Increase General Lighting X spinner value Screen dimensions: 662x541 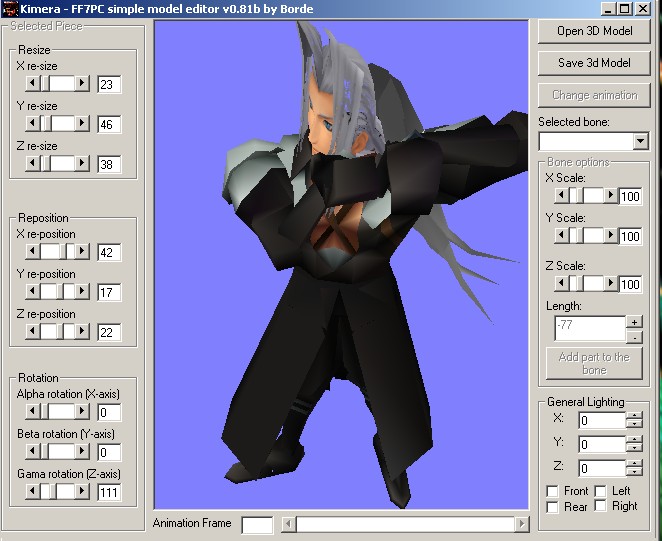(634, 416)
